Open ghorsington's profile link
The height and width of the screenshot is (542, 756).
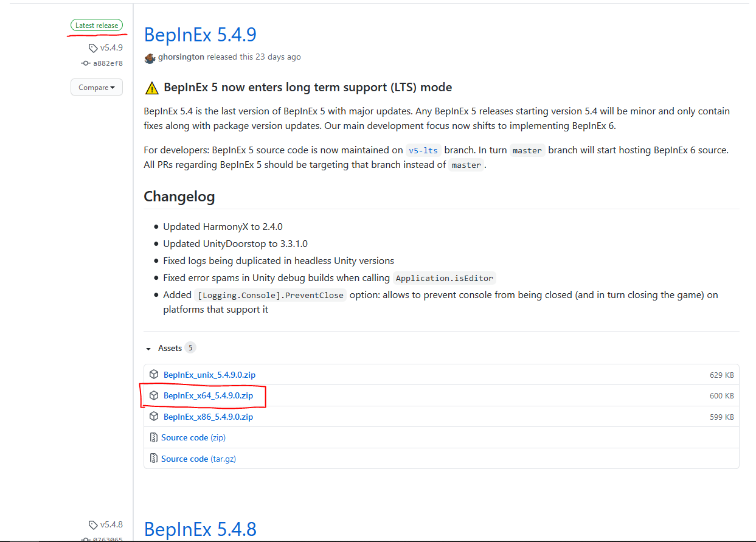pyautogui.click(x=181, y=57)
